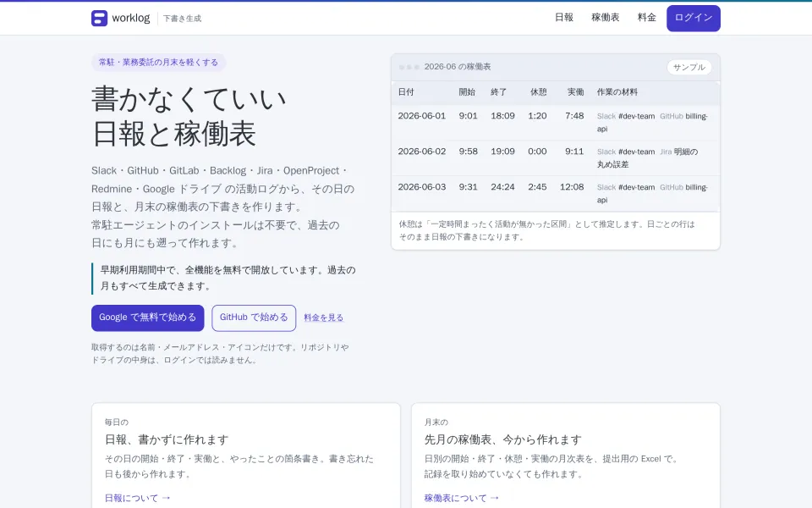The width and height of the screenshot is (812, 508).
Task: Follow the 料金を見る link
Action: [x=324, y=317]
